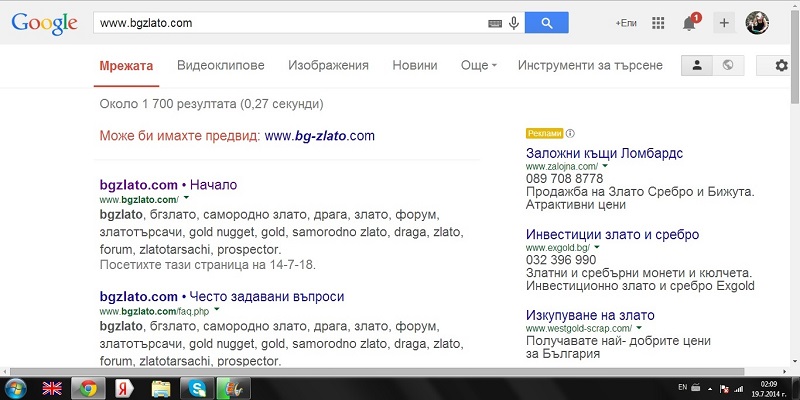This screenshot has height=400, width=800.
Task: Start voice search with microphone icon
Action: coord(514,23)
